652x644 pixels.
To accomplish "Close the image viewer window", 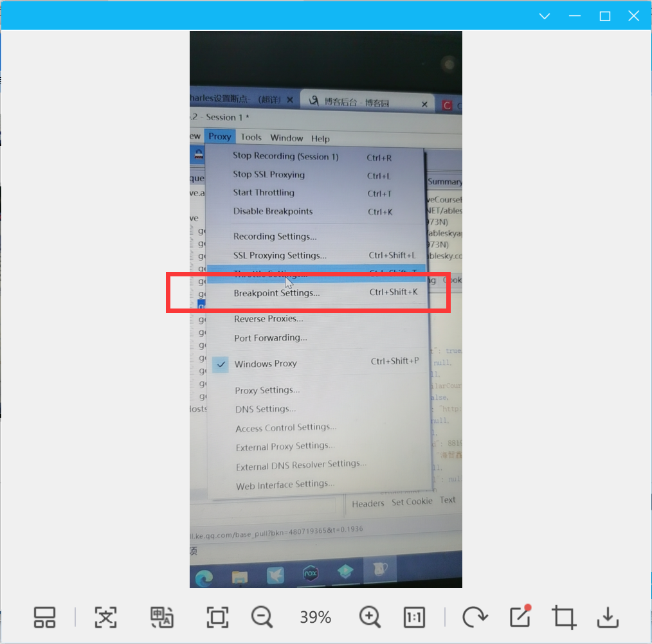I will coord(634,16).
